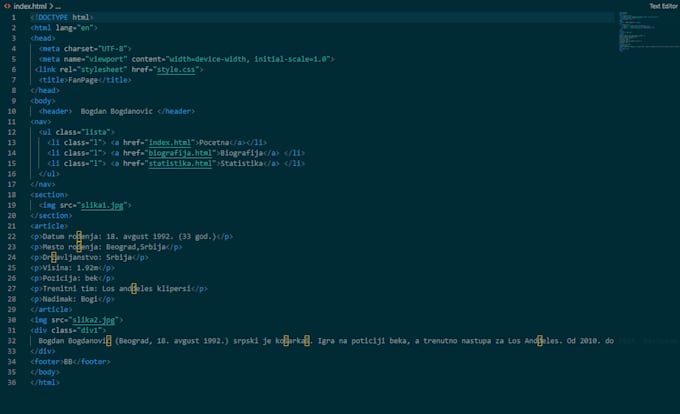This screenshot has height=414, width=680.
Task: Click the charset "UTF-8" value
Action: click(x=113, y=49)
